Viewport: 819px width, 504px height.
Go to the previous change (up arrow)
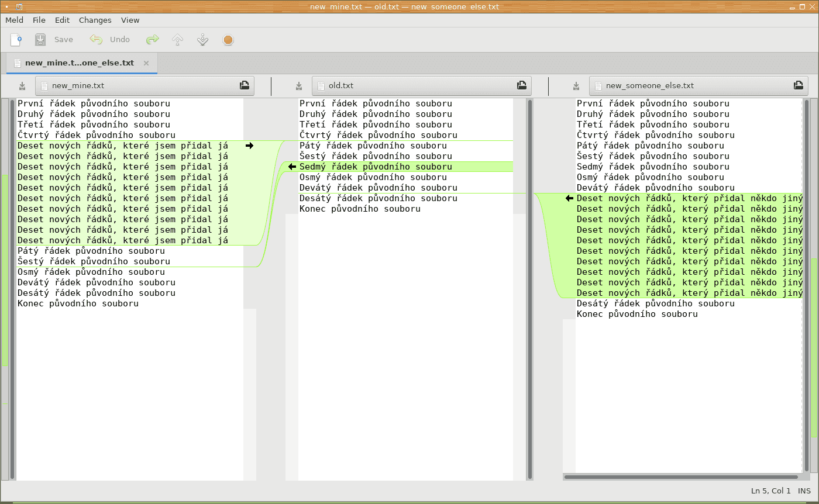177,40
